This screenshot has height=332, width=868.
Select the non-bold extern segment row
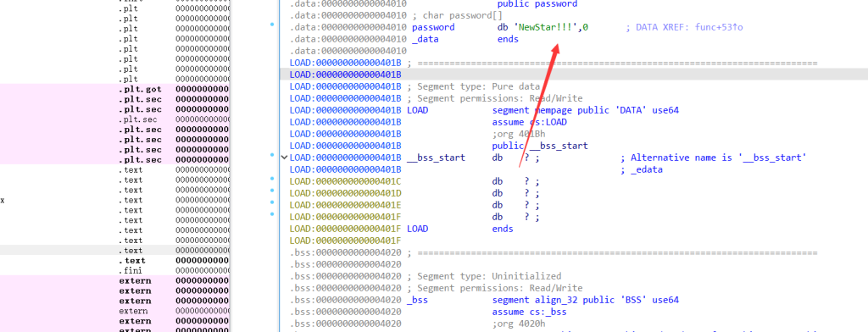(x=114, y=311)
